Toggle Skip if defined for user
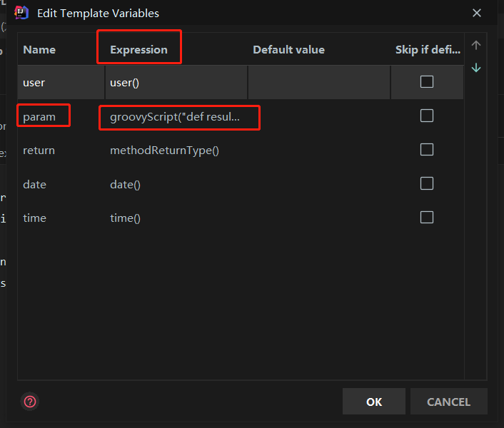Image resolution: width=504 pixels, height=428 pixels. click(x=427, y=81)
